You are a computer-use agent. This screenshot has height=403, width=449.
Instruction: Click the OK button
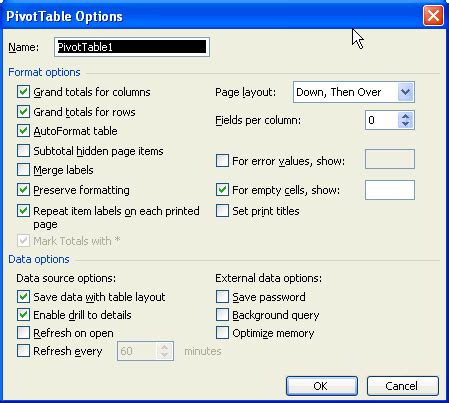click(322, 386)
